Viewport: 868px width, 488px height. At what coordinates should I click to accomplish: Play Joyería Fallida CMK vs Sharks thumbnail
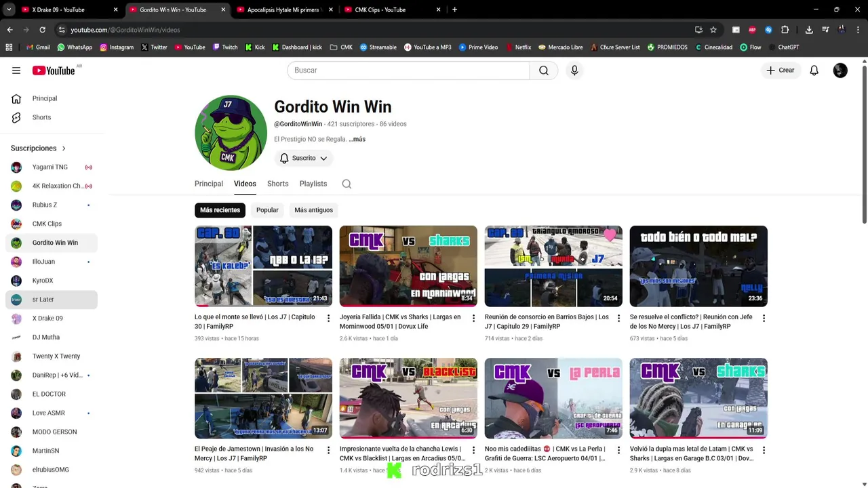coord(408,266)
